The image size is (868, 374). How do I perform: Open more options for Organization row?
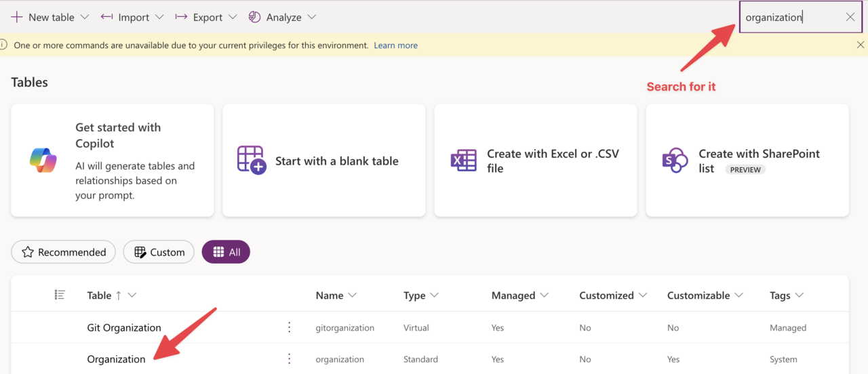point(290,359)
